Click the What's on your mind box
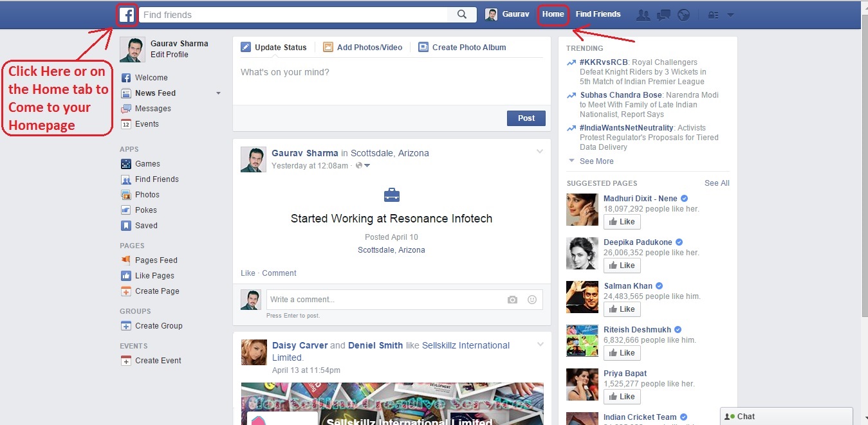This screenshot has height=425, width=868. 392,81
